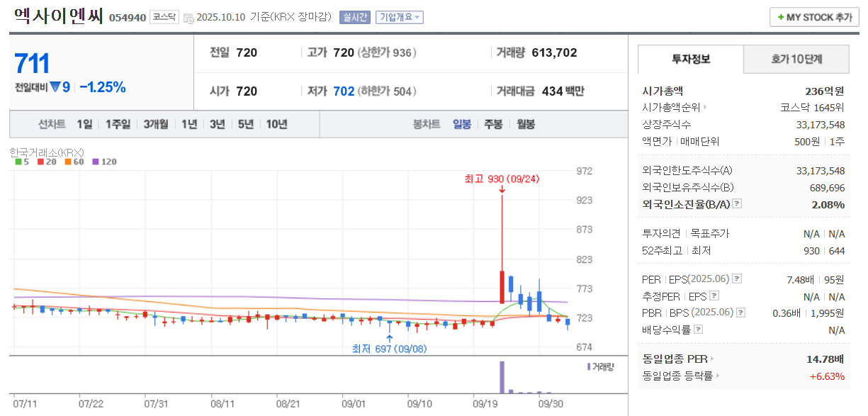
Task: Click the arrow icon after 동일업종 등락률
Action: tap(717, 376)
